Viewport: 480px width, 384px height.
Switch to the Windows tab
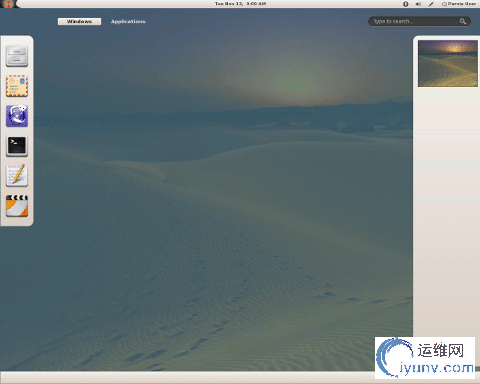point(79,21)
